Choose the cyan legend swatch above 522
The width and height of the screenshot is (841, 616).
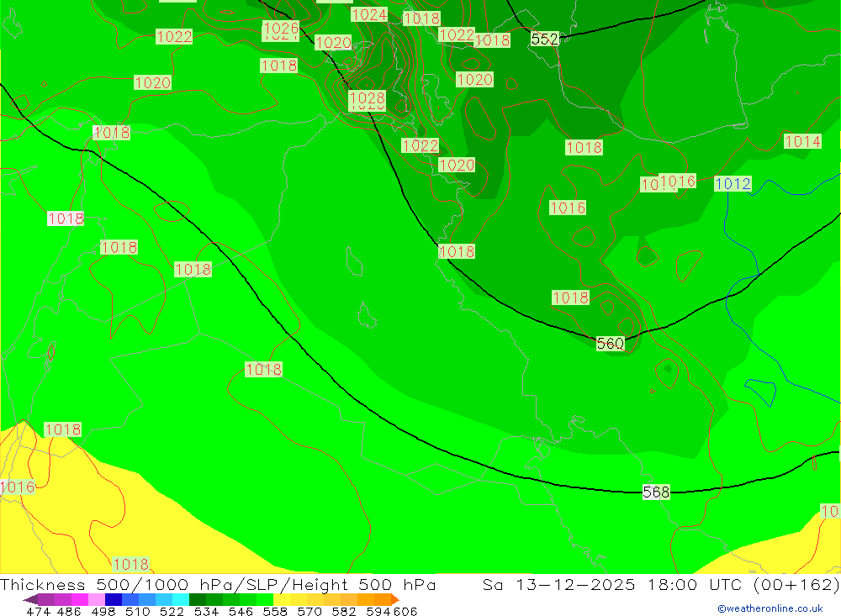tap(181, 599)
